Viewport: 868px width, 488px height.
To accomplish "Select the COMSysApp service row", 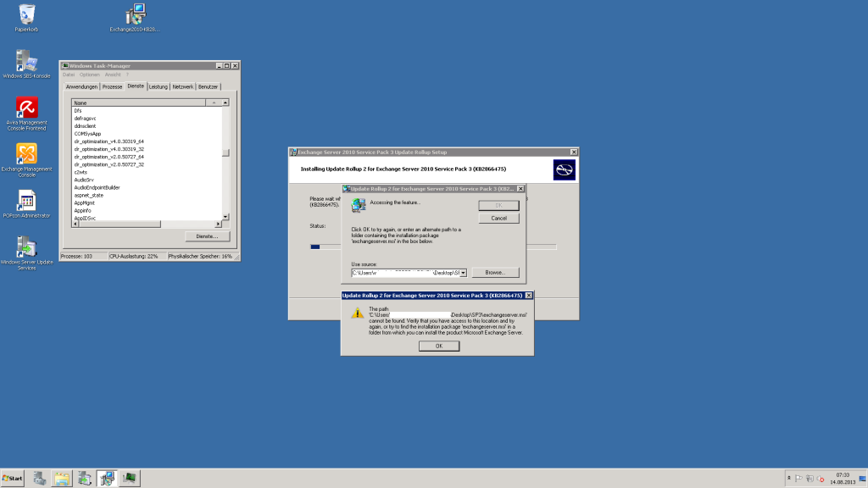I will click(x=147, y=134).
